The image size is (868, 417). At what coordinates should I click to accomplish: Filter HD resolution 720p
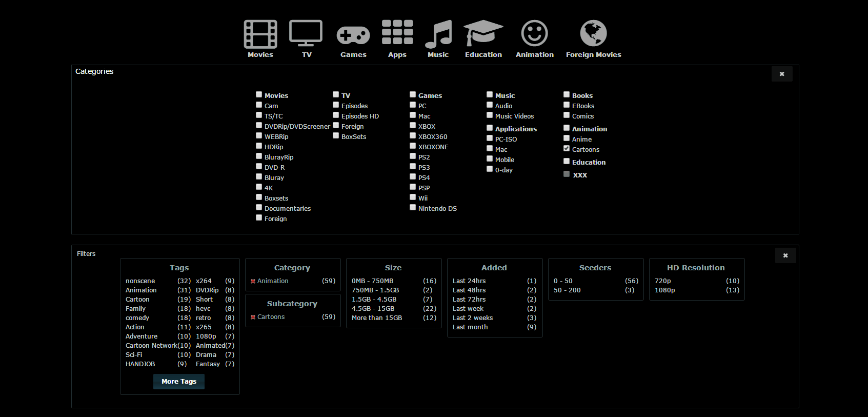pos(662,281)
